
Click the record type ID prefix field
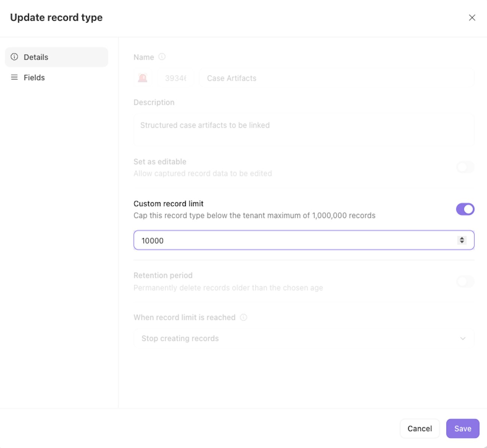pyautogui.click(x=176, y=78)
